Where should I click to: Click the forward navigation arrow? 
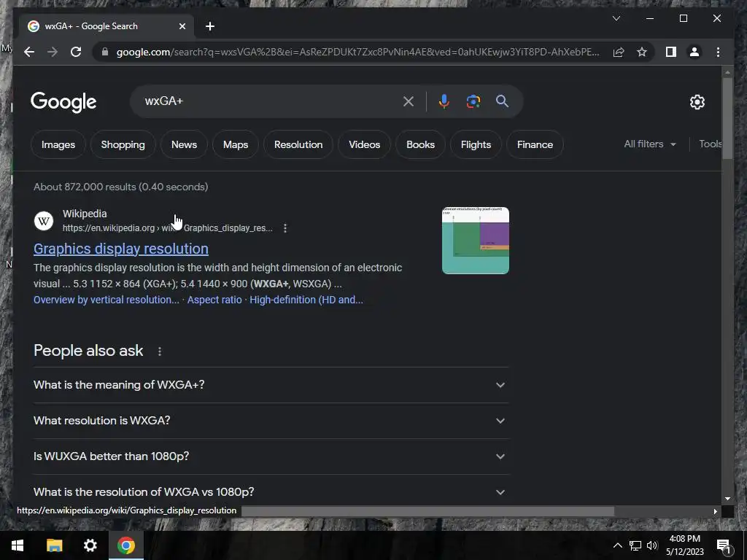53,52
